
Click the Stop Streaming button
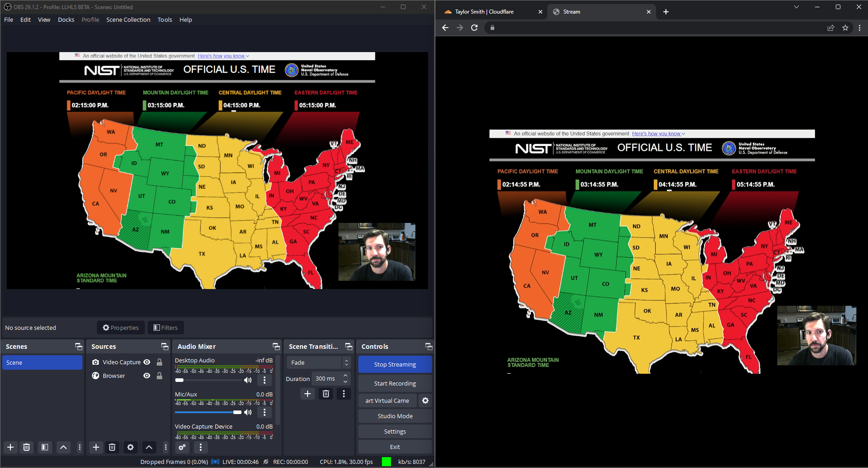[x=395, y=364]
